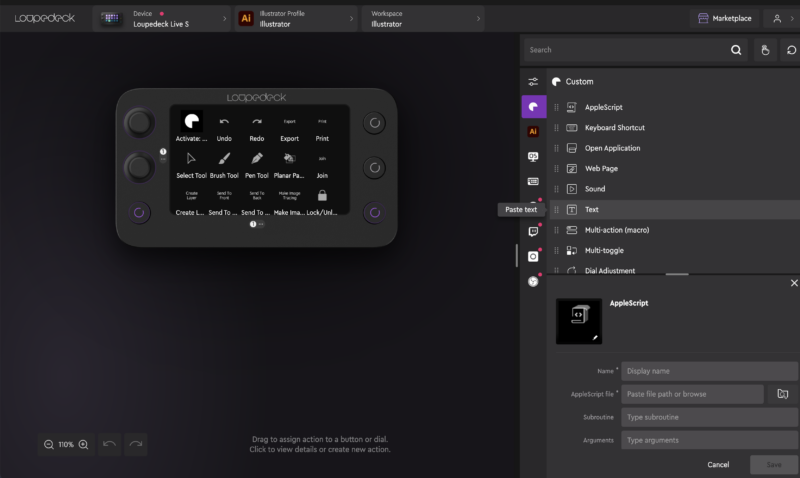Select the top right round button
The image size is (800, 478).
(374, 123)
